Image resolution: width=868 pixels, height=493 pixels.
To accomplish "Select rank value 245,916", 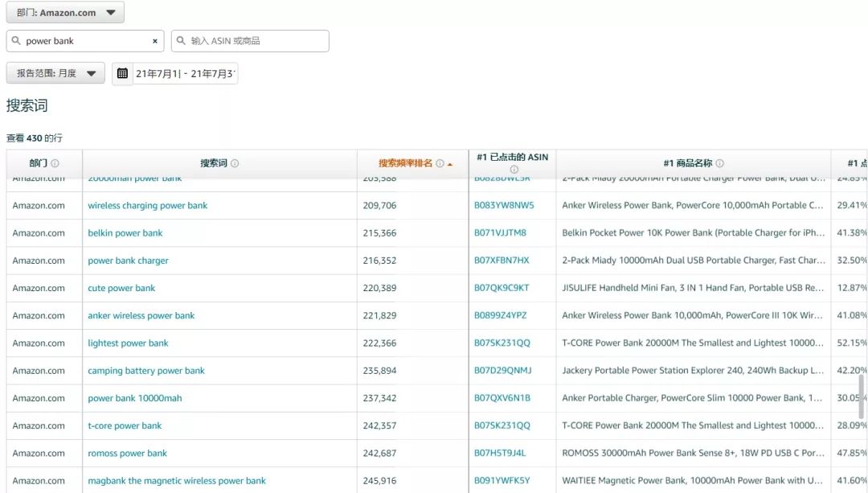I will [379, 481].
